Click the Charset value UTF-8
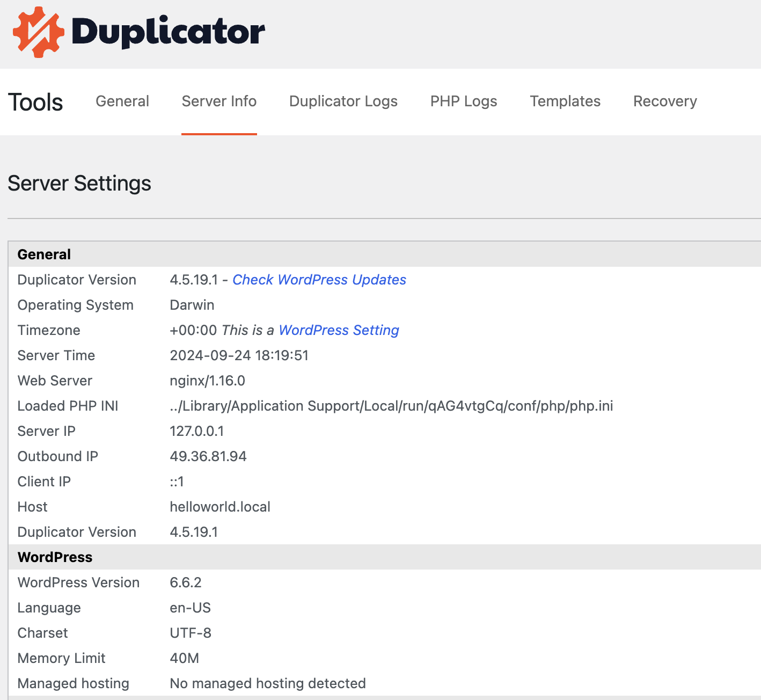 pos(191,633)
